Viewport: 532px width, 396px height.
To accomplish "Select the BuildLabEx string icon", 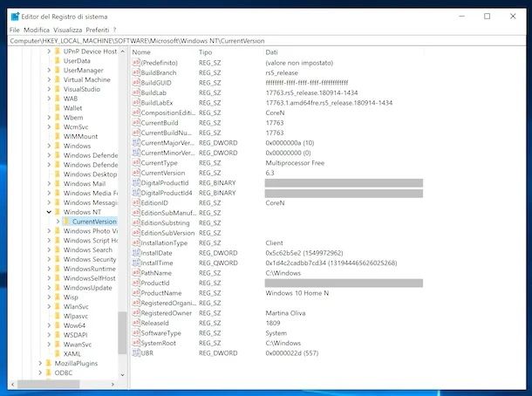I will pyautogui.click(x=136, y=103).
